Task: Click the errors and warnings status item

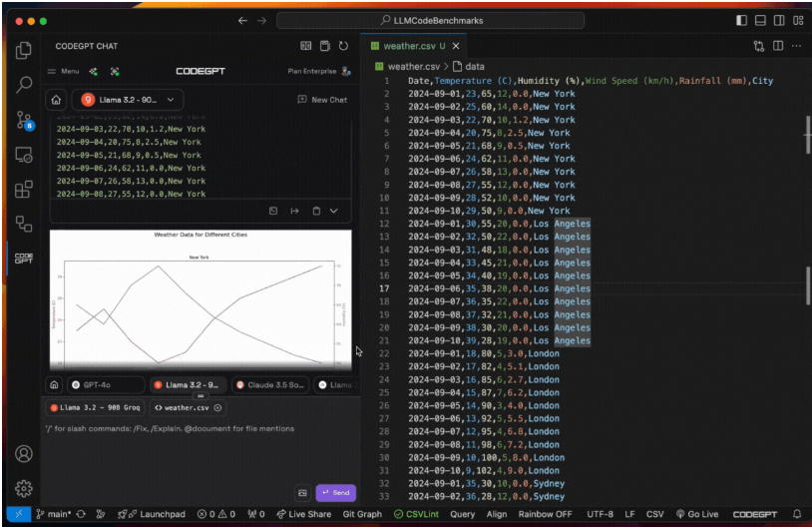Action: 215,514
